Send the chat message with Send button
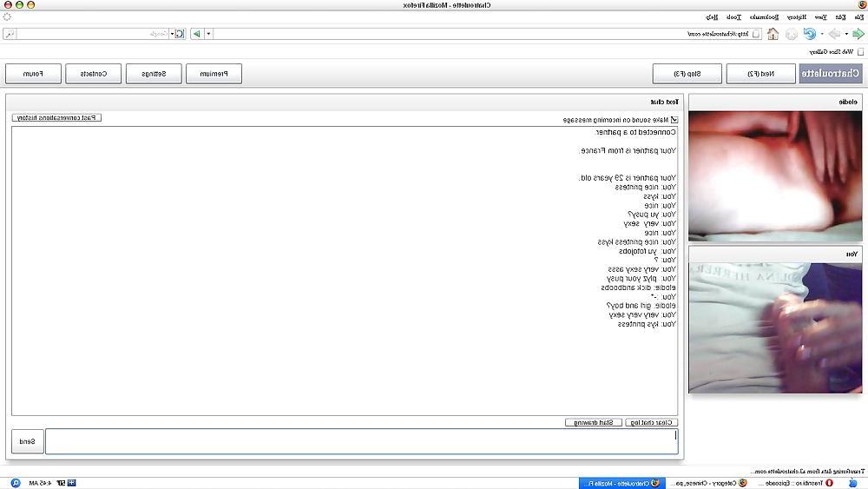The height and width of the screenshot is (489, 868). click(x=27, y=441)
